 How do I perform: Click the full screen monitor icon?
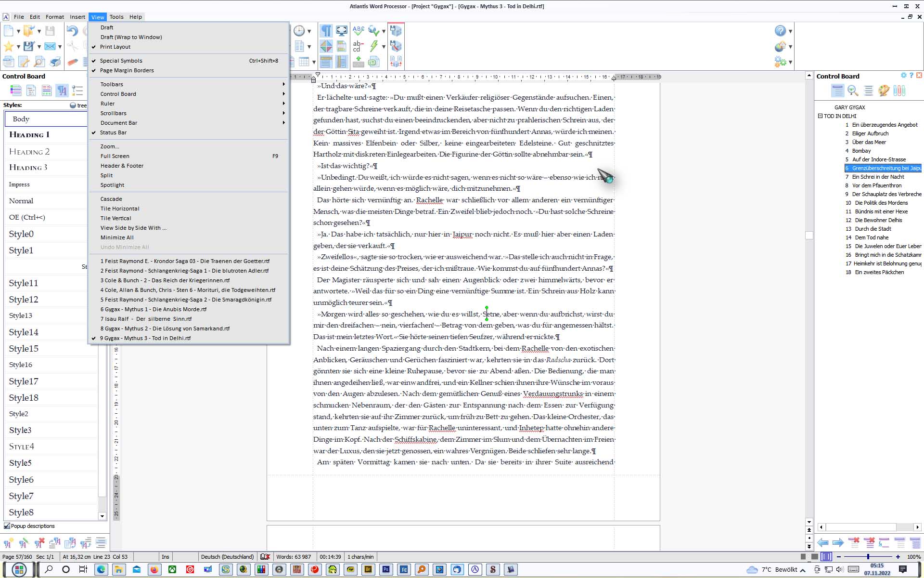[341, 31]
